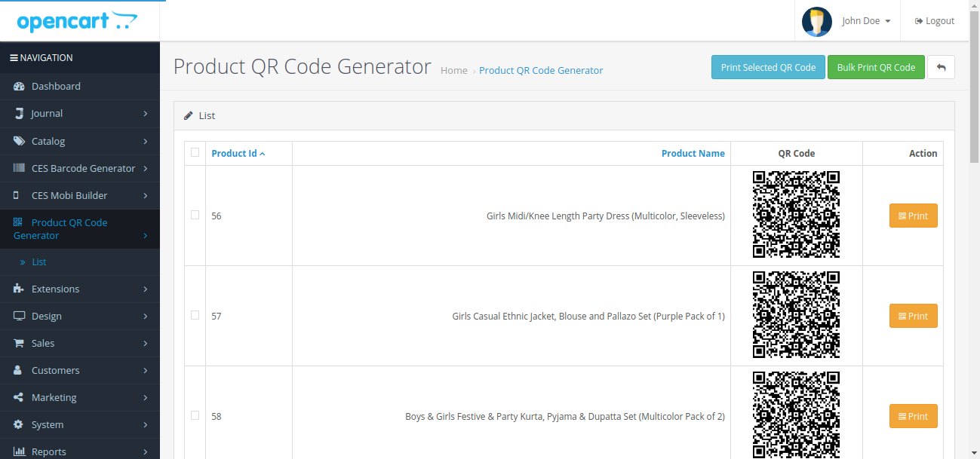Expand the Design menu chevron

(146, 317)
